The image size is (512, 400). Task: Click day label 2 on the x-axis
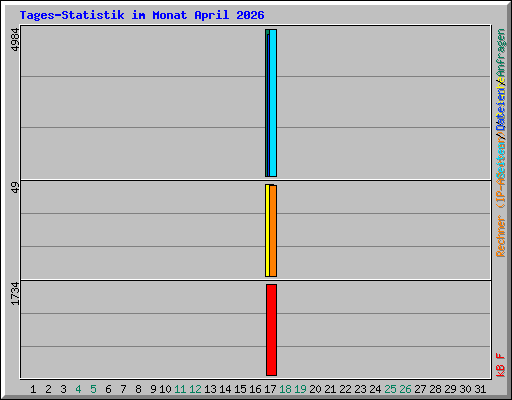coord(48,389)
